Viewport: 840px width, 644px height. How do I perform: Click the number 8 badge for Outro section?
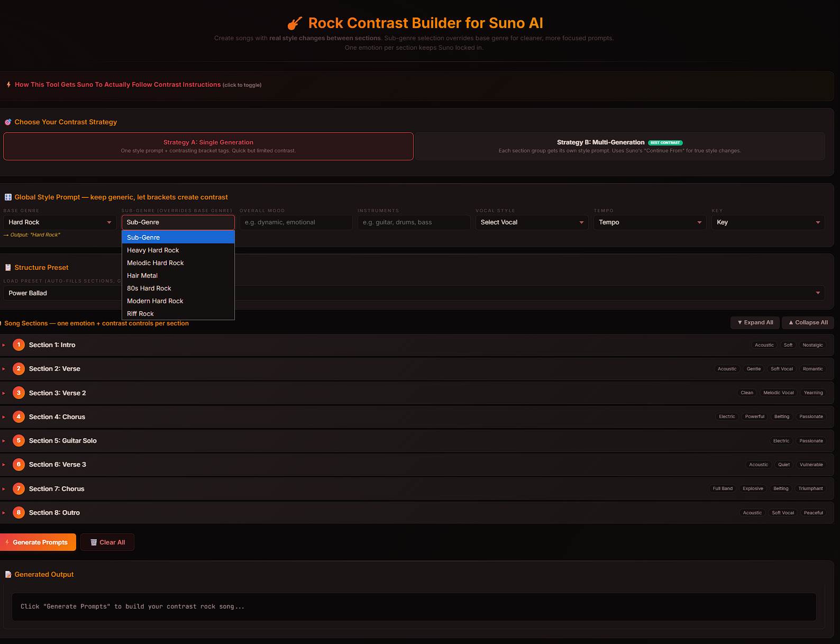point(19,513)
